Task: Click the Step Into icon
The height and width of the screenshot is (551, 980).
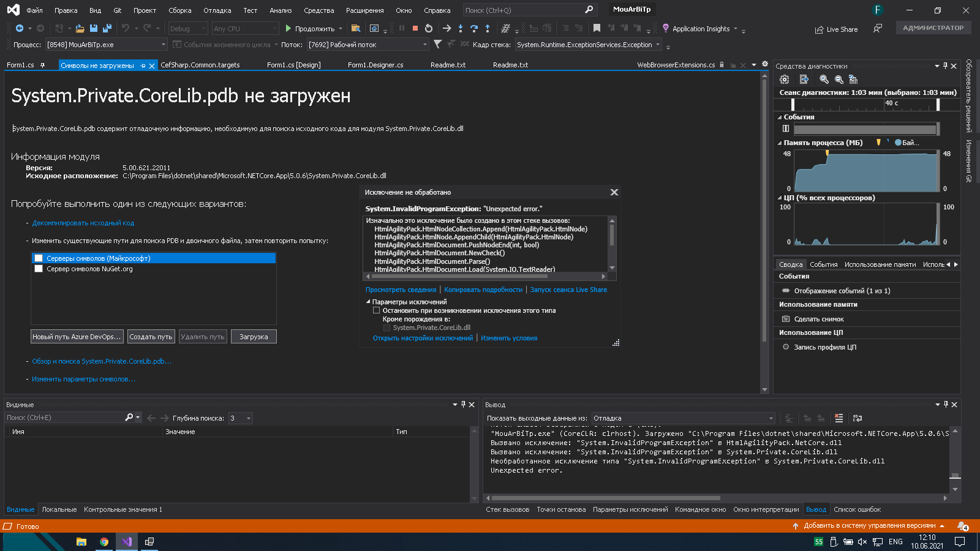Action: pyautogui.click(x=461, y=28)
